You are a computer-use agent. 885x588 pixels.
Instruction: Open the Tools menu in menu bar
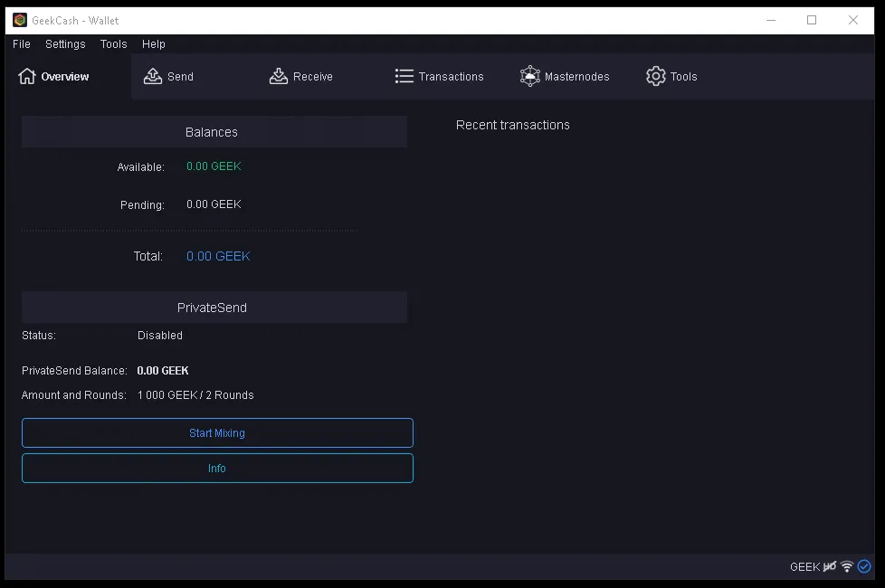[x=113, y=44]
